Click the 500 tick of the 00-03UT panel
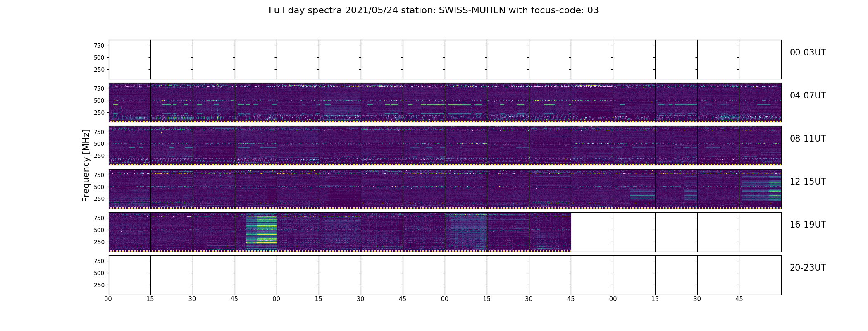The width and height of the screenshot is (868, 331). [99, 58]
